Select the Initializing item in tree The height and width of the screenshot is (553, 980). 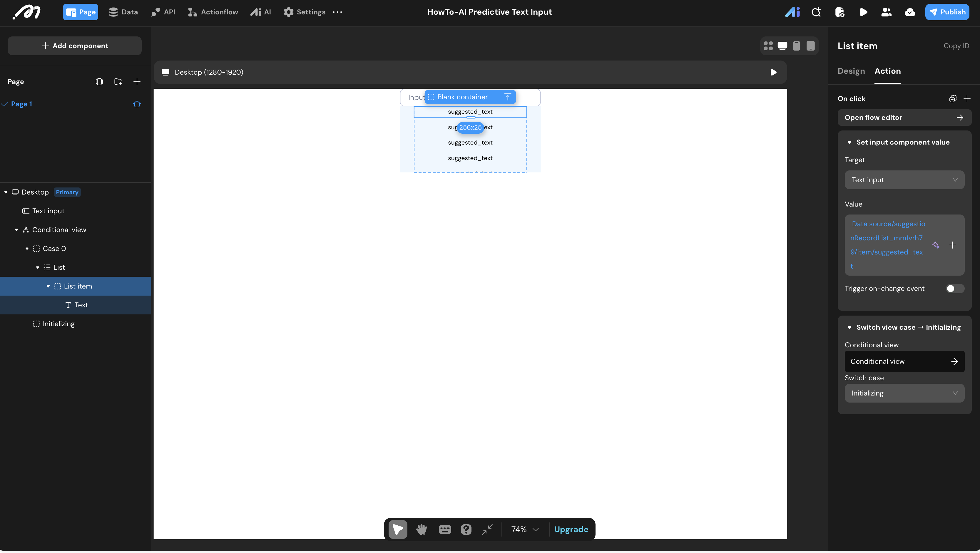click(x=58, y=324)
